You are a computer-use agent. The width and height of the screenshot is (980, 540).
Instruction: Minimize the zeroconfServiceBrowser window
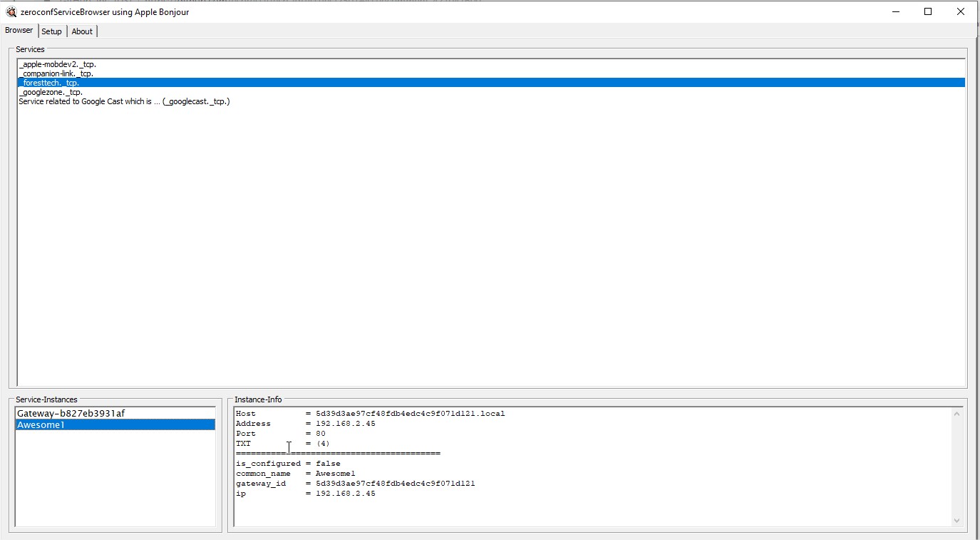[894, 11]
